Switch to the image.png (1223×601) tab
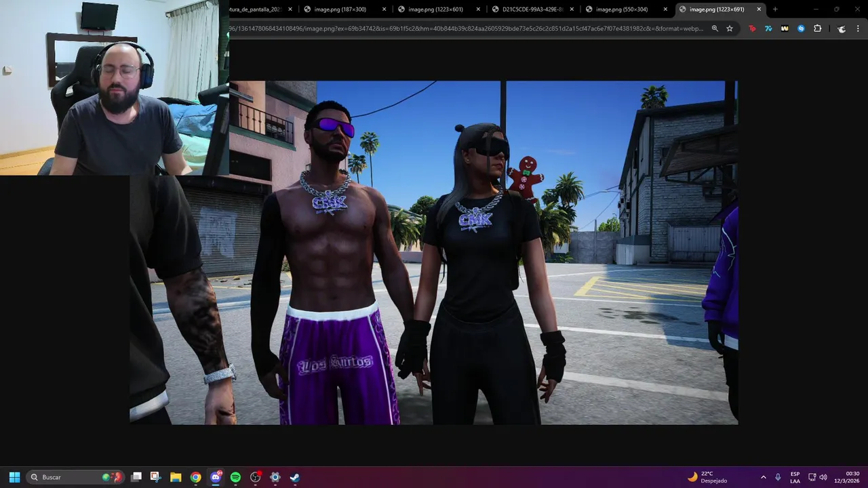 [439, 9]
